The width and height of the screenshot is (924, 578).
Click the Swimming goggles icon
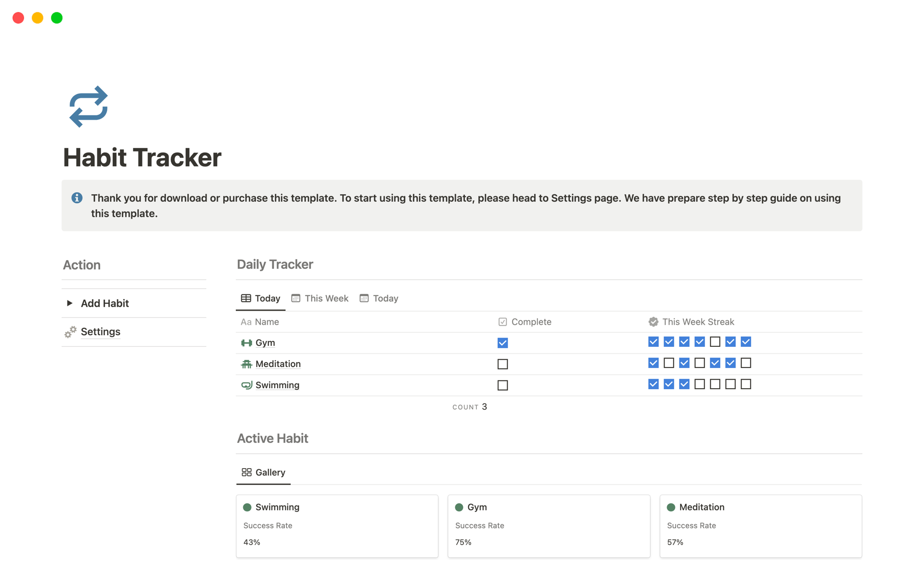[x=246, y=385]
